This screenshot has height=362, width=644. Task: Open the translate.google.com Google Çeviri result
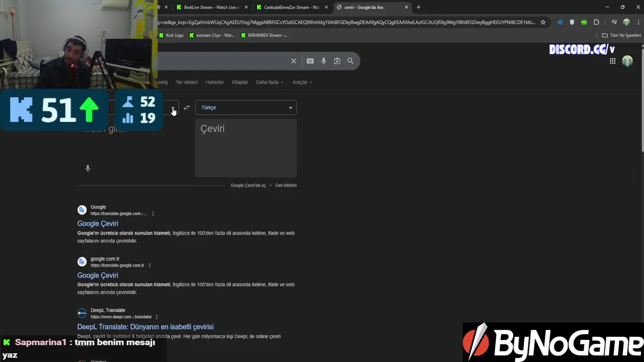[x=98, y=224]
